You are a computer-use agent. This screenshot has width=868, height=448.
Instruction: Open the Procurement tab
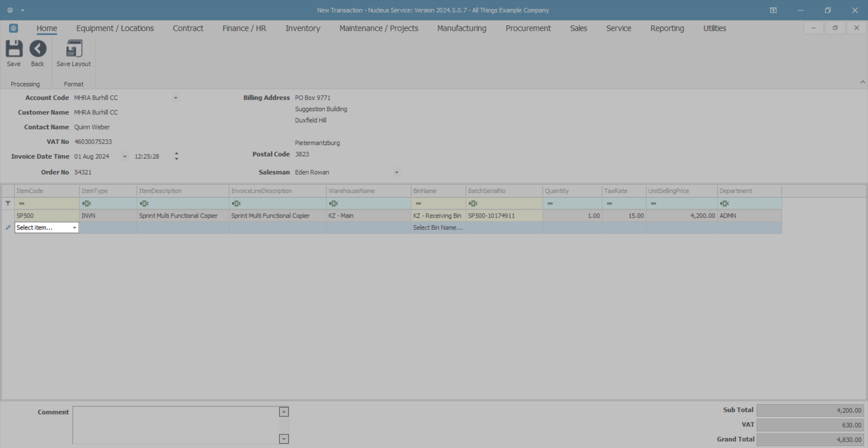point(528,28)
